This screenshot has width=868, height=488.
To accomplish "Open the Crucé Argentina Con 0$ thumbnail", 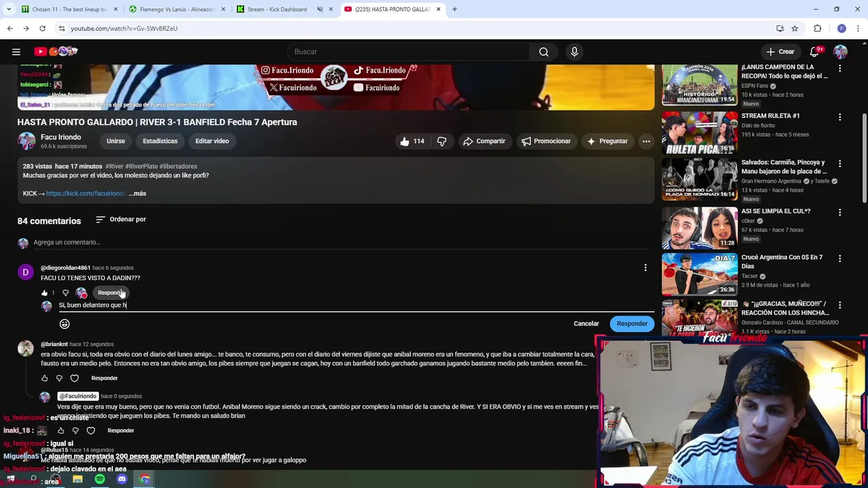I will tap(699, 274).
